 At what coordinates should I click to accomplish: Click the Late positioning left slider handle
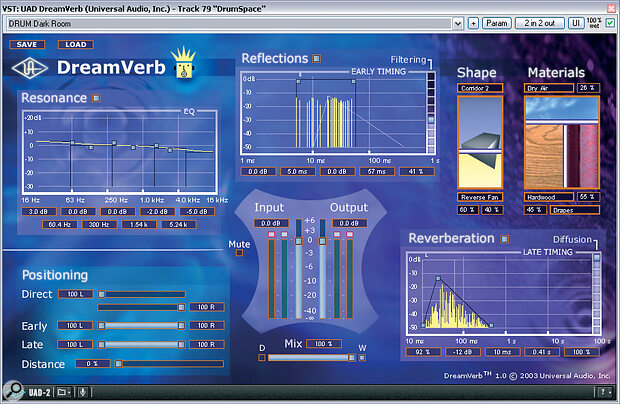[x=101, y=345]
